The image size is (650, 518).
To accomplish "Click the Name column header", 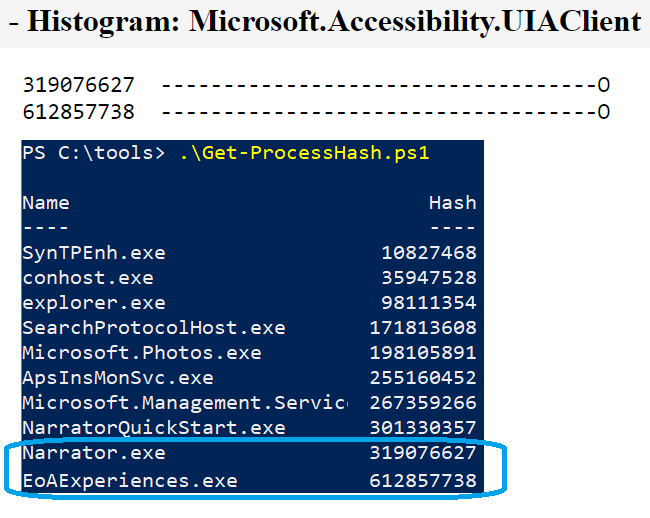I will point(46,203).
